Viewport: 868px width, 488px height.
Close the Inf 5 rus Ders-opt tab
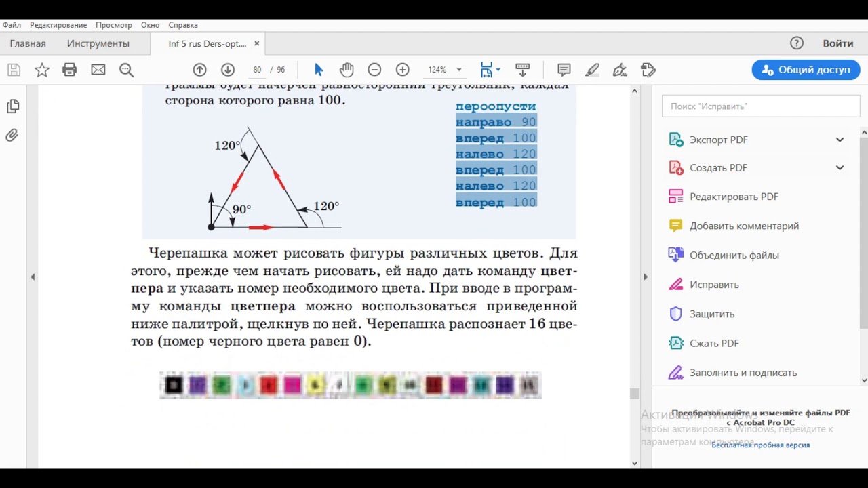[x=256, y=43]
